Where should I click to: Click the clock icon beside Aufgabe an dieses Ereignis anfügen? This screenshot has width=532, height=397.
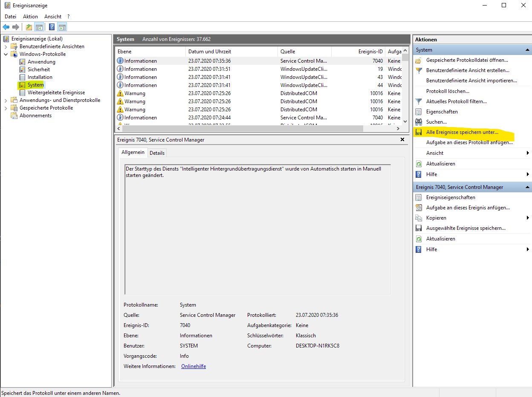tap(419, 208)
